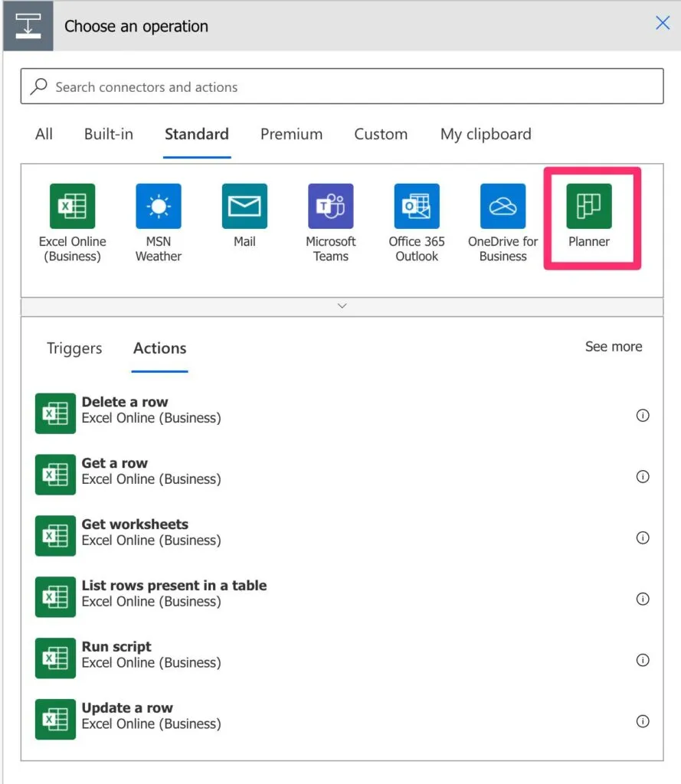The image size is (681, 784).
Task: Open the Mail connector
Action: [x=244, y=207]
